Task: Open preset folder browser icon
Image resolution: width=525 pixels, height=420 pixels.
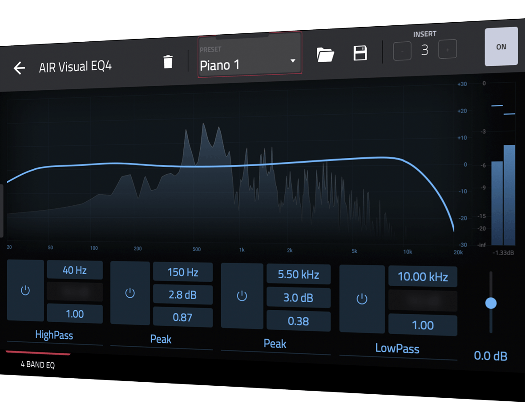Action: pos(325,54)
